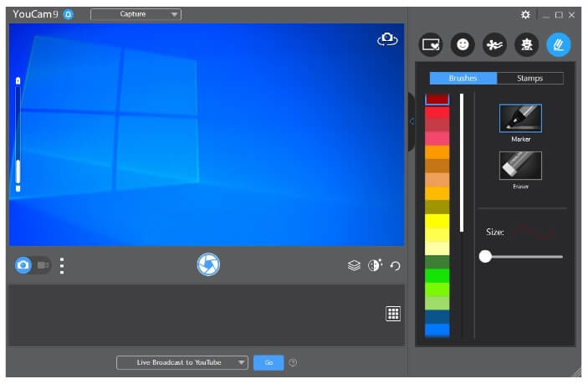Switch to the Brushes tab

coord(463,78)
